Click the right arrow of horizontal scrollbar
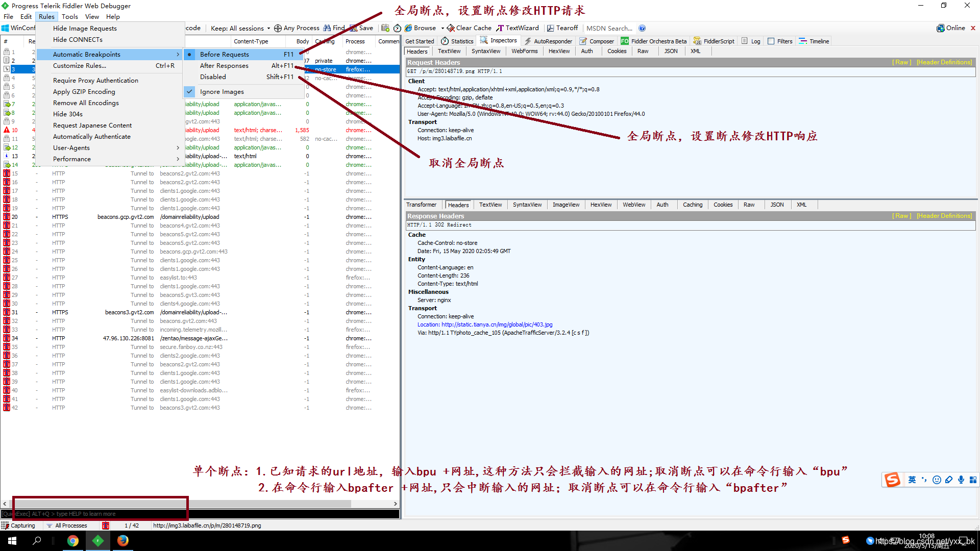The width and height of the screenshot is (980, 551). click(395, 504)
